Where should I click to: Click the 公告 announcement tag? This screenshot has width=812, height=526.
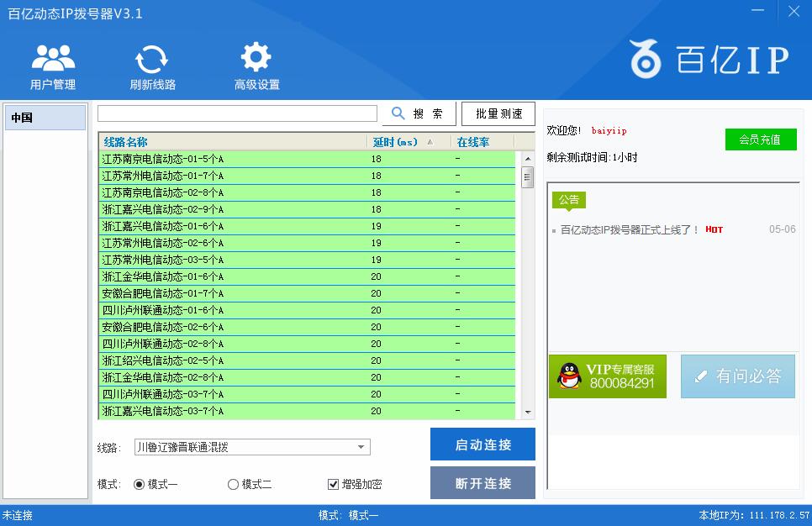pyautogui.click(x=568, y=200)
